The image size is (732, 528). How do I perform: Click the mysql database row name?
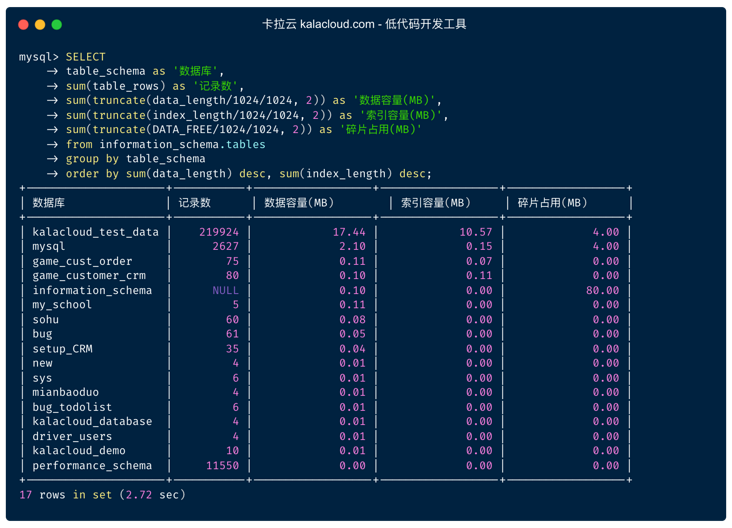[49, 246]
